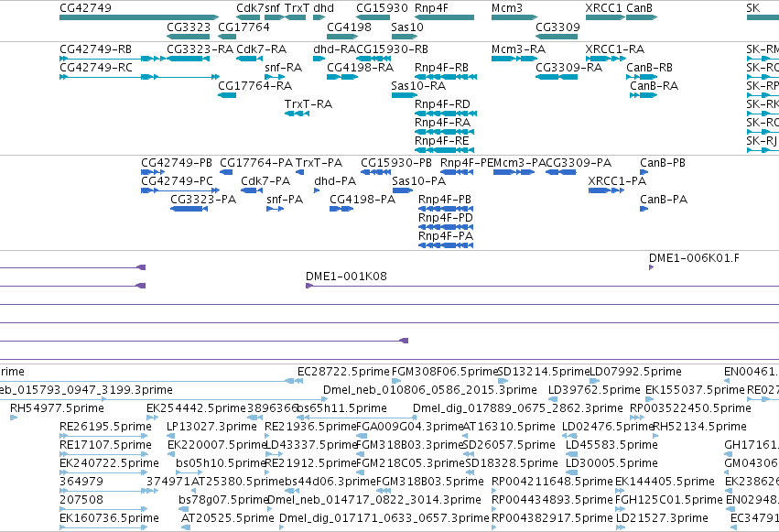Click the CanB-RB transcript
The height and width of the screenshot is (532, 779).
(x=642, y=77)
